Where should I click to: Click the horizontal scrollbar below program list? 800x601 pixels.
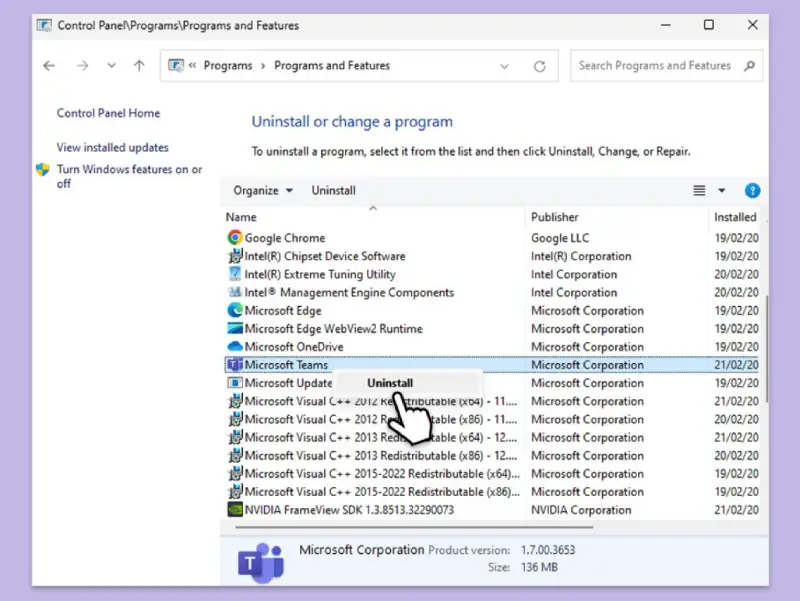(x=414, y=527)
